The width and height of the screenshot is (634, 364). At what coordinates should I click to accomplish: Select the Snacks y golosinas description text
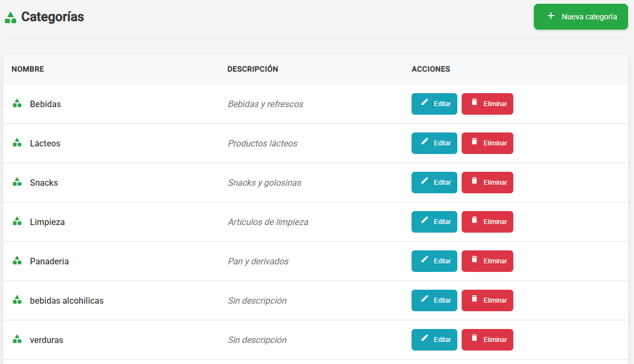264,183
